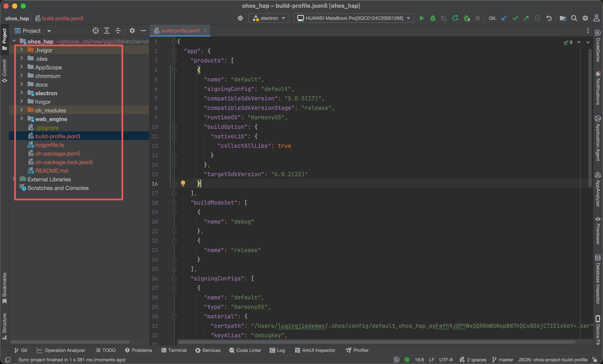The height and width of the screenshot is (364, 603).
Task: Open the cursor position 16:8 go-to-line
Action: point(419,360)
